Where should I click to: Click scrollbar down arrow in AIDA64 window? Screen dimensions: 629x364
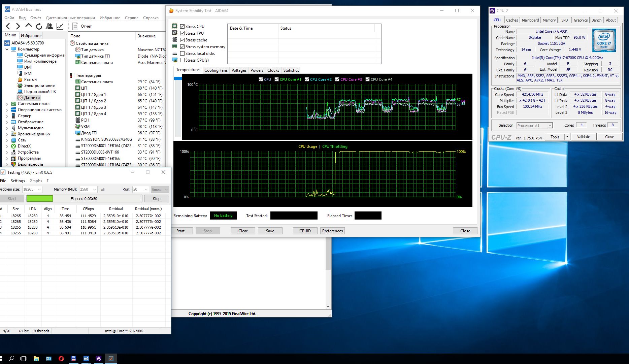pyautogui.click(x=328, y=306)
